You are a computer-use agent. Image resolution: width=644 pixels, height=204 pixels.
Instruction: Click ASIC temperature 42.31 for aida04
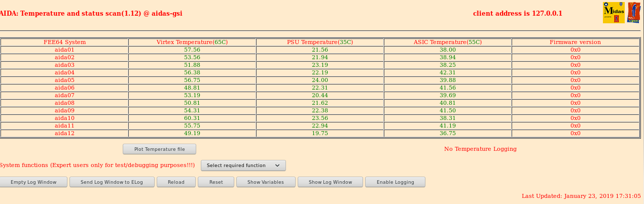point(448,72)
